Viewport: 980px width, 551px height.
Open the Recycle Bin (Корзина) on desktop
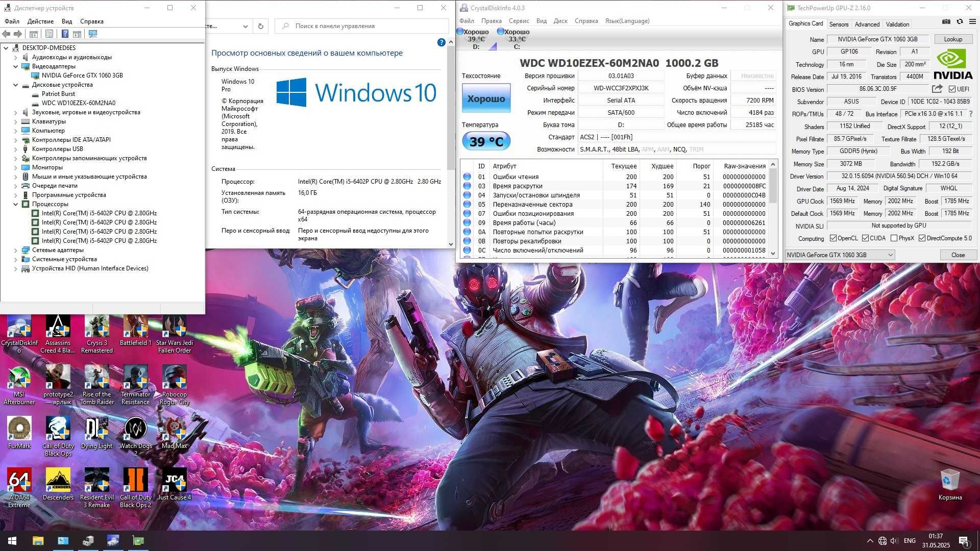pyautogui.click(x=950, y=485)
